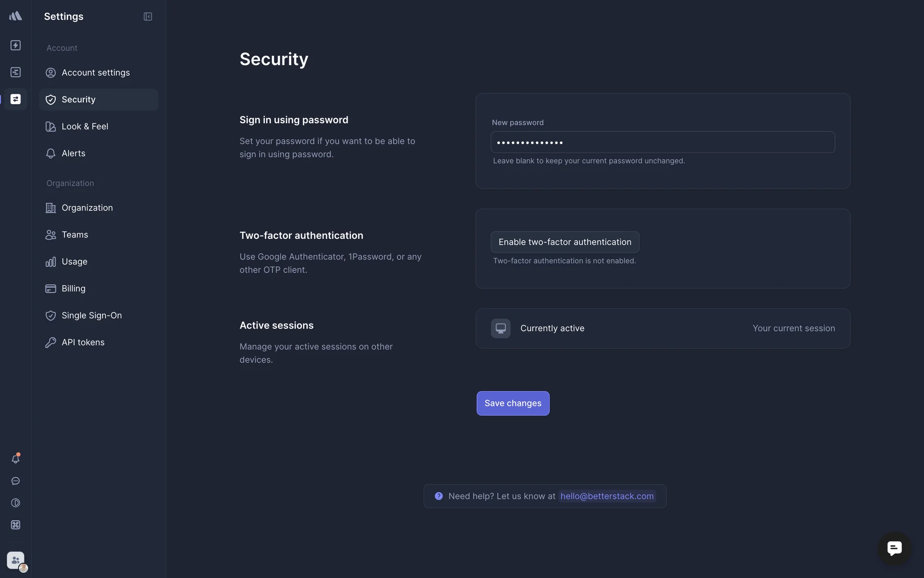
Task: Click the sliders settings icon in left rail
Action: [x=15, y=99]
